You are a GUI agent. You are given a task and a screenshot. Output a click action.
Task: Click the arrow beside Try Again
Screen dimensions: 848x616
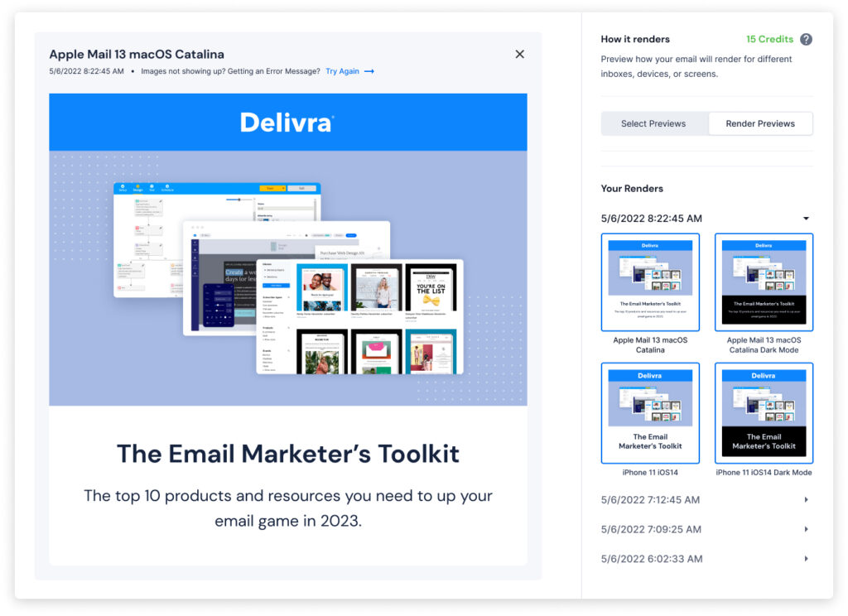pos(369,71)
